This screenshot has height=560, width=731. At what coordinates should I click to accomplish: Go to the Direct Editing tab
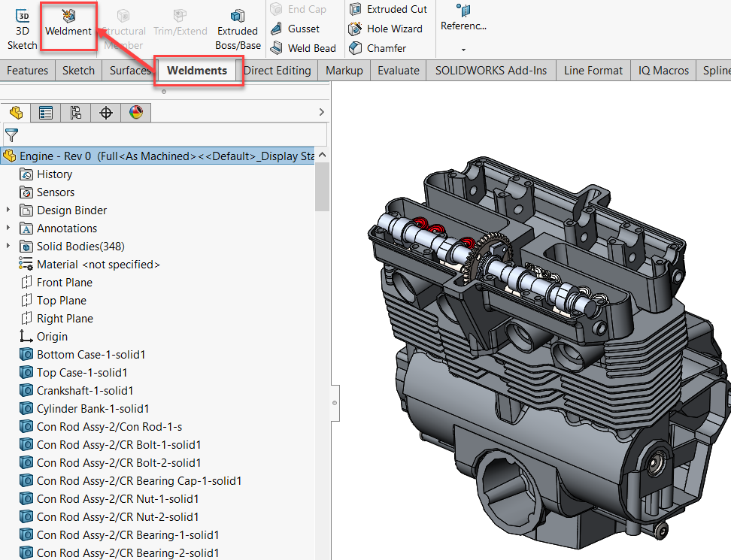(277, 71)
